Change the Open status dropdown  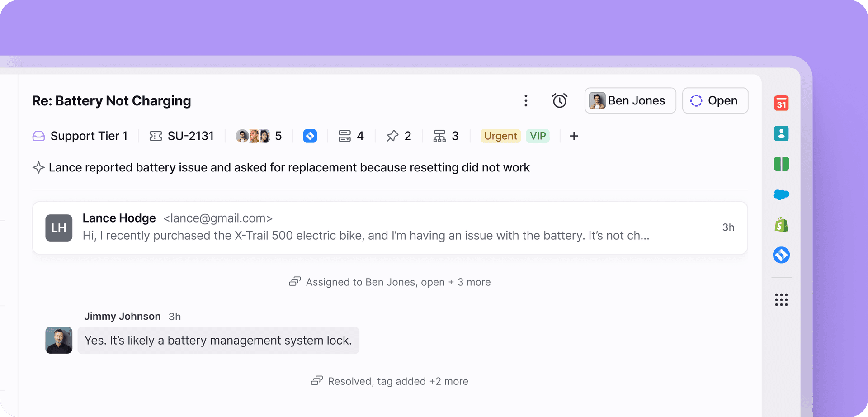coord(715,100)
